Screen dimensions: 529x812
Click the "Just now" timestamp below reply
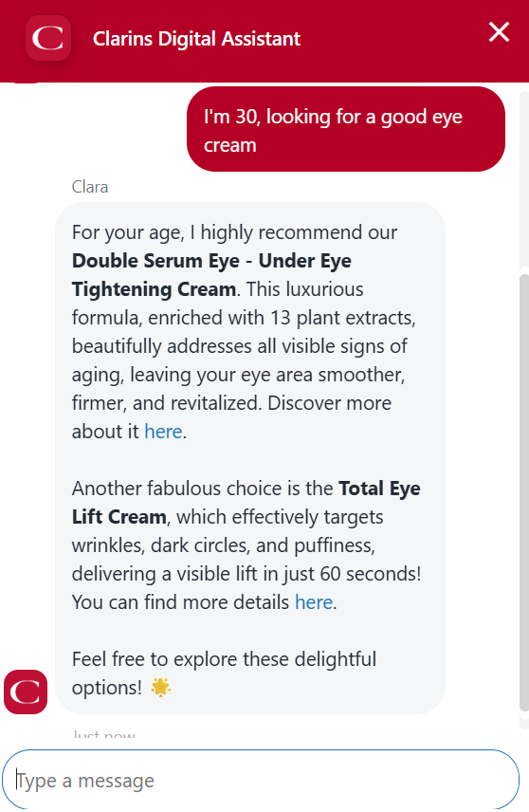(x=104, y=734)
